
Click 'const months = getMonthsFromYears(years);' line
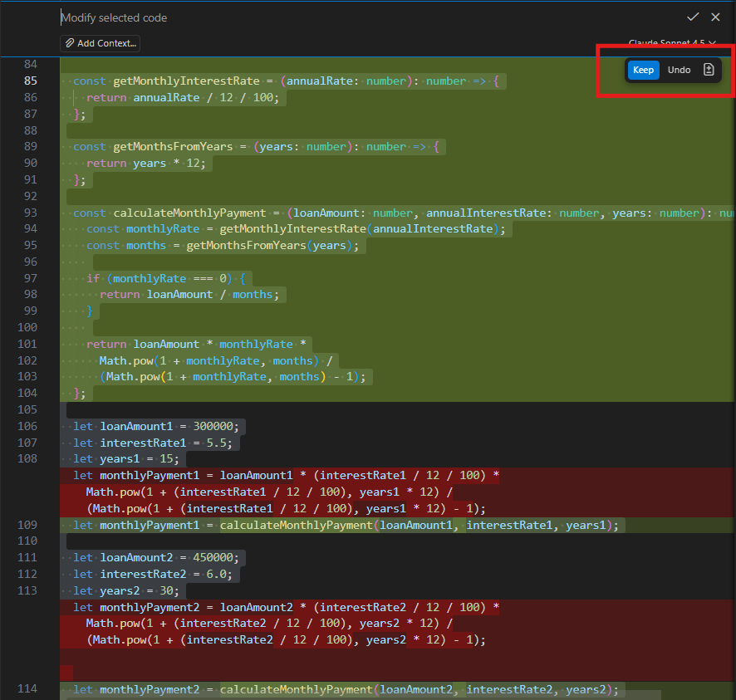pos(223,246)
